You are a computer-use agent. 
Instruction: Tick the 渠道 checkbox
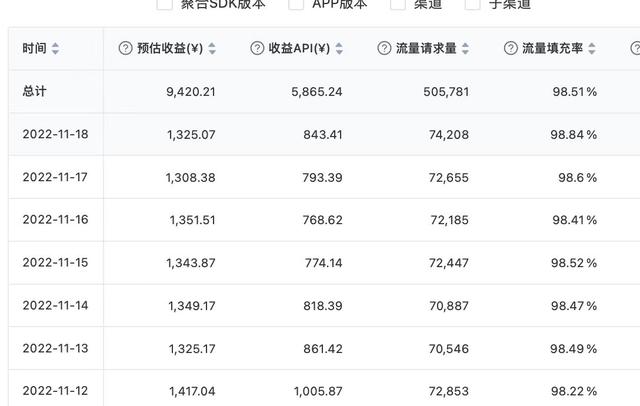click(398, 4)
